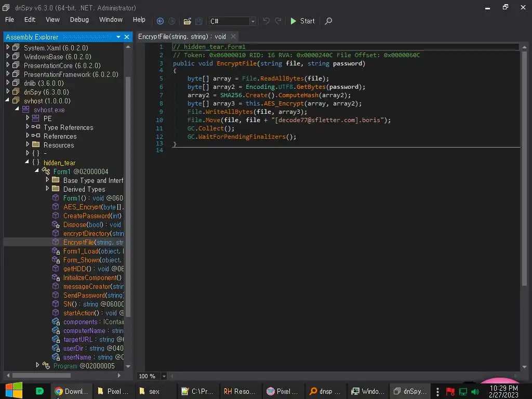Expand the PE node
Screen dimensions: 532x399
pos(28,118)
